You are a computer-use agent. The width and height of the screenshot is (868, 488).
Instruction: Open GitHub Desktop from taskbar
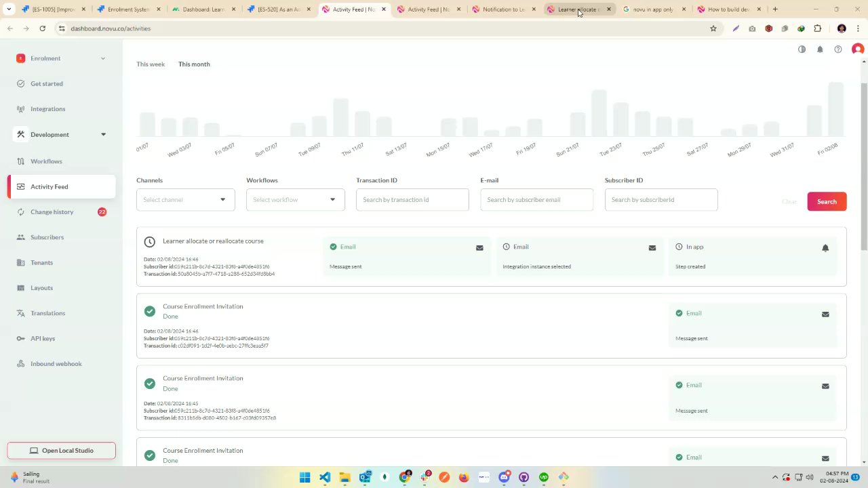(x=524, y=477)
